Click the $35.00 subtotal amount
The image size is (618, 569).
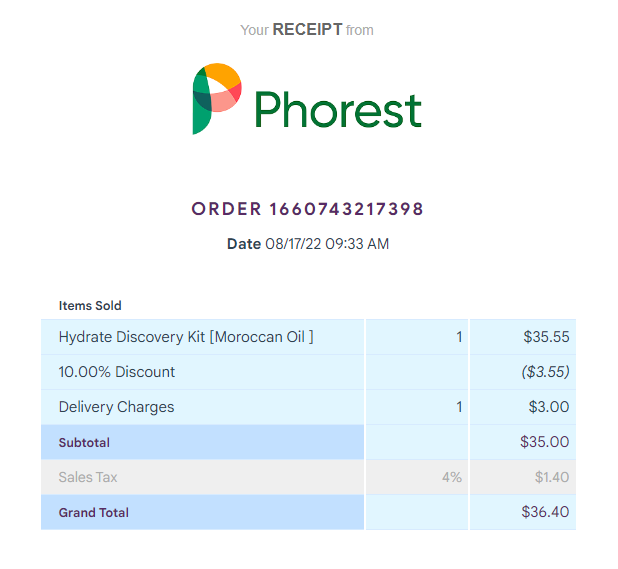[x=545, y=442]
